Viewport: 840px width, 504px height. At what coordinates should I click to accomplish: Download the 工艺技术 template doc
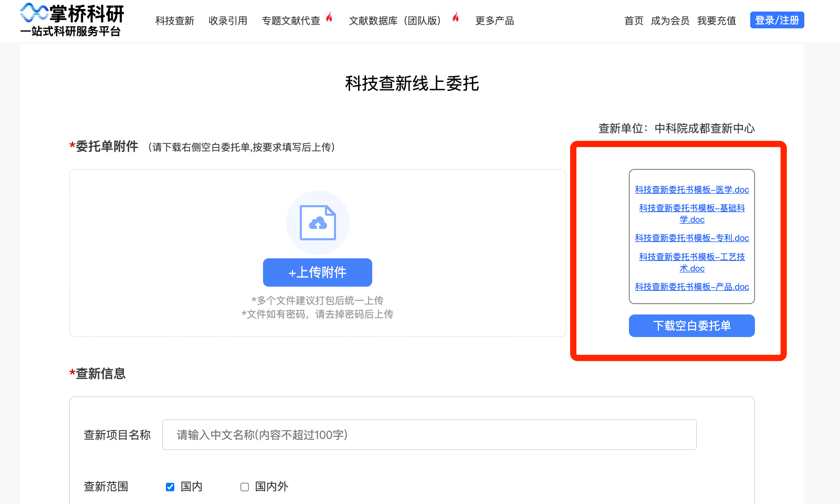(x=692, y=262)
